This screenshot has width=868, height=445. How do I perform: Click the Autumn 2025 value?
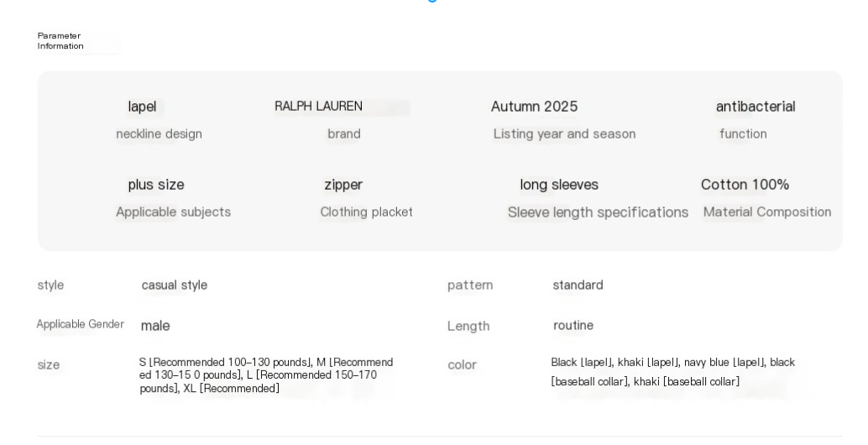(534, 107)
